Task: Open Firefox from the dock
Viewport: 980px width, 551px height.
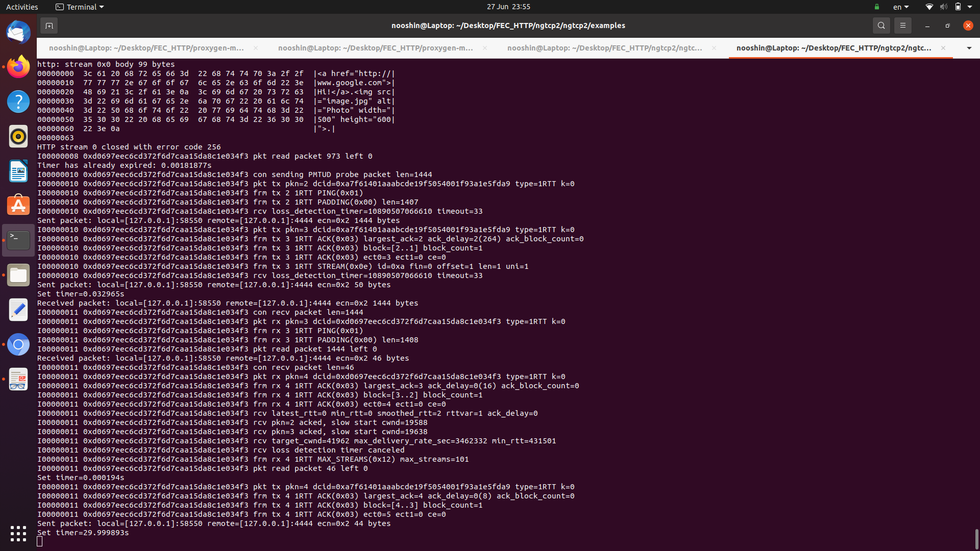Action: pos(18,67)
